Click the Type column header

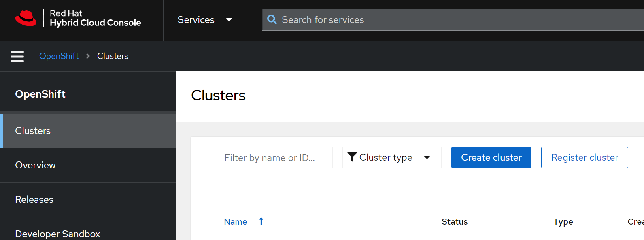(x=563, y=222)
